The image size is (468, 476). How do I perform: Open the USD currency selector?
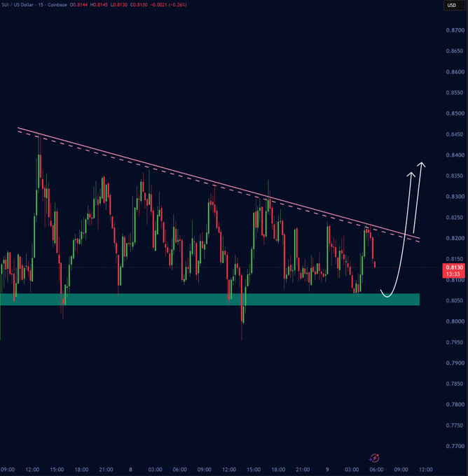click(x=454, y=5)
